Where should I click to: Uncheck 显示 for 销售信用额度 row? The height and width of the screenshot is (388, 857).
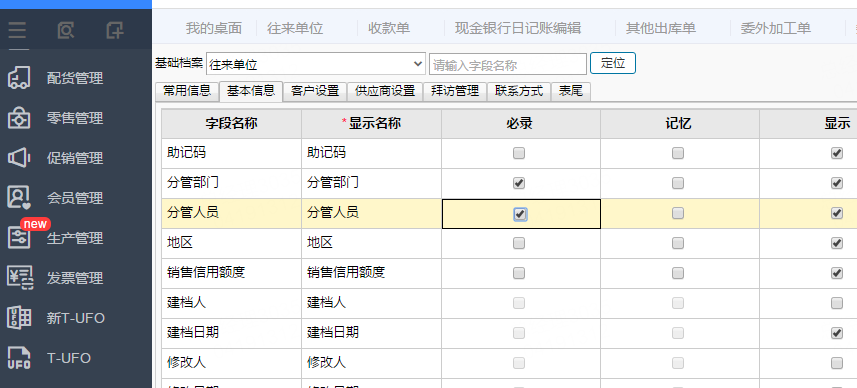coord(837,273)
